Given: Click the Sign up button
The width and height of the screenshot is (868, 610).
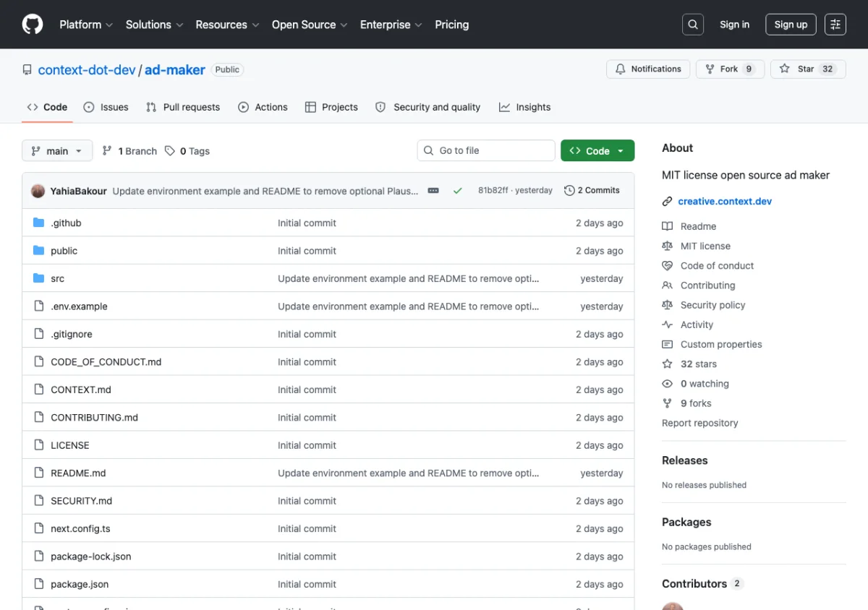Looking at the screenshot, I should (x=791, y=25).
